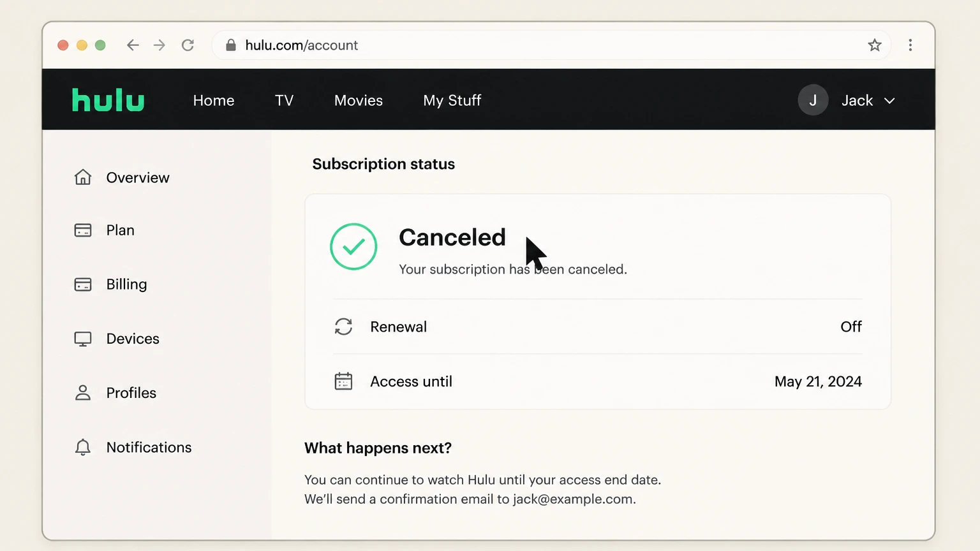Select Billing in the sidebar
Screen dimensions: 980x551
point(126,284)
